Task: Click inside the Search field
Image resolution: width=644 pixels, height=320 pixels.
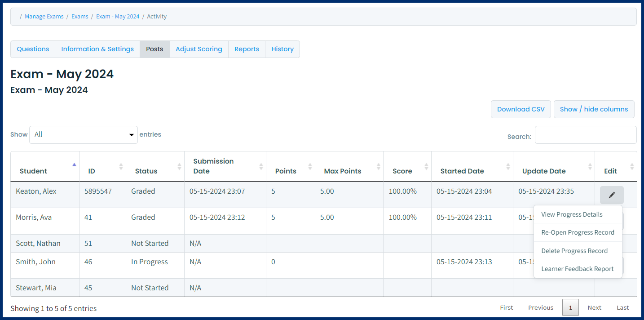Action: pyautogui.click(x=585, y=134)
